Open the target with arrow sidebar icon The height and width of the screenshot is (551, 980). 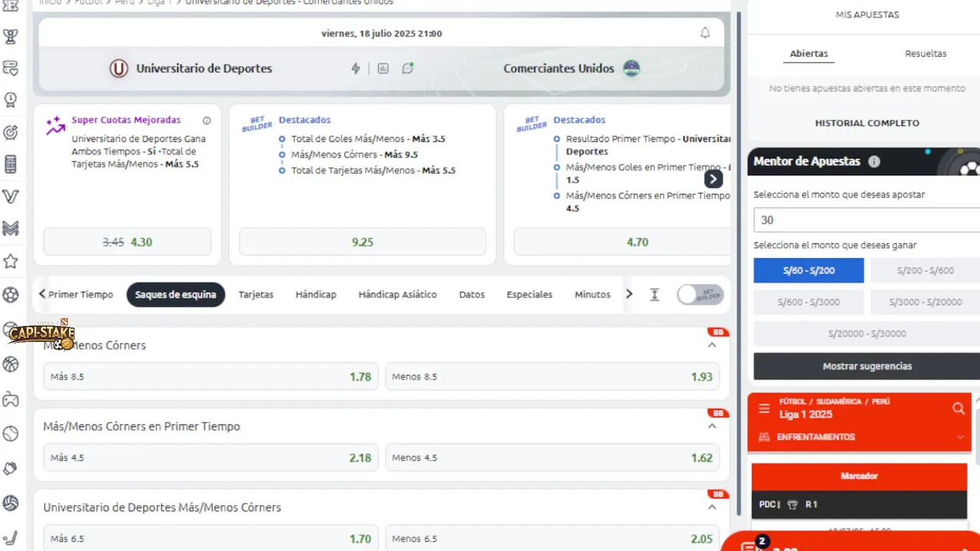pyautogui.click(x=11, y=132)
